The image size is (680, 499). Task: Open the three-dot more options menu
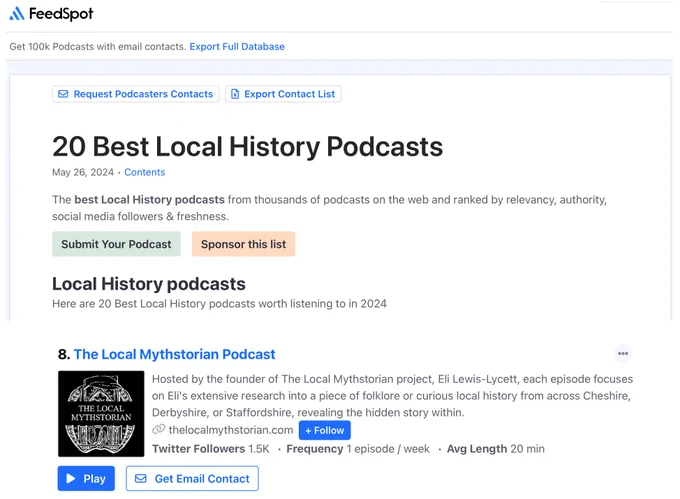(623, 353)
